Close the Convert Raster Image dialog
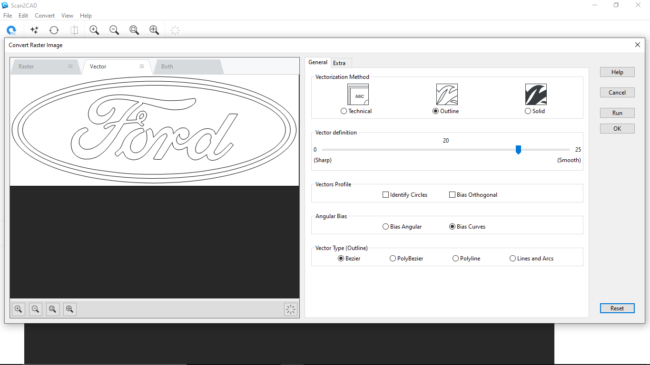The image size is (650, 365). pos(638,45)
